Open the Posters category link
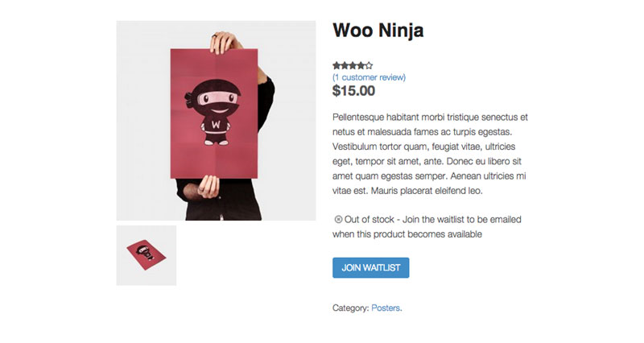 click(386, 308)
